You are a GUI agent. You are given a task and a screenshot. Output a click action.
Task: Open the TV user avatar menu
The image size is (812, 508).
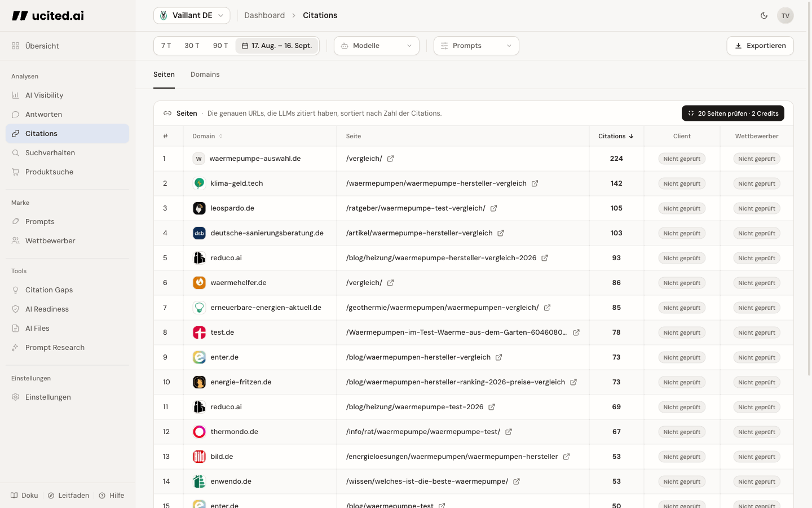point(785,16)
